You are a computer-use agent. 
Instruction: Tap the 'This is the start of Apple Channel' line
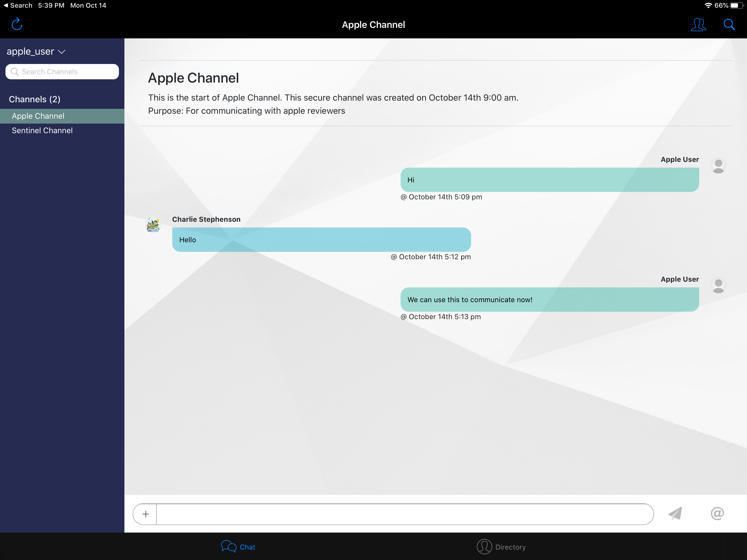coord(333,98)
